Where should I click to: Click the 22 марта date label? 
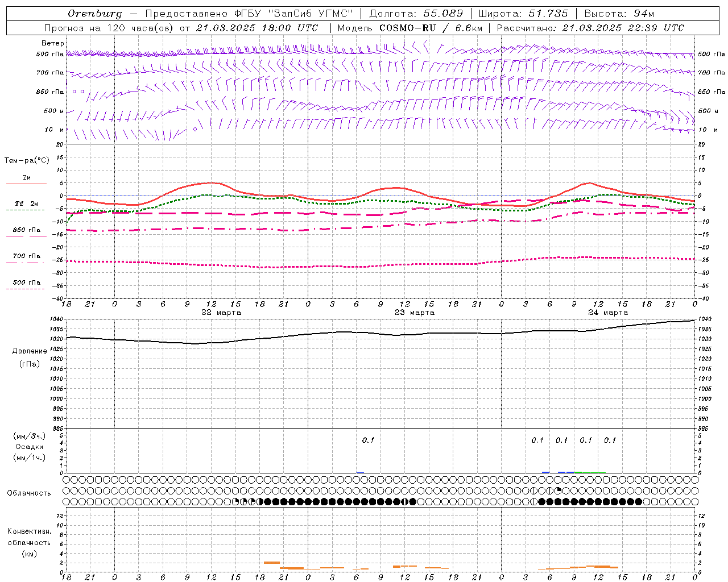coord(221,313)
